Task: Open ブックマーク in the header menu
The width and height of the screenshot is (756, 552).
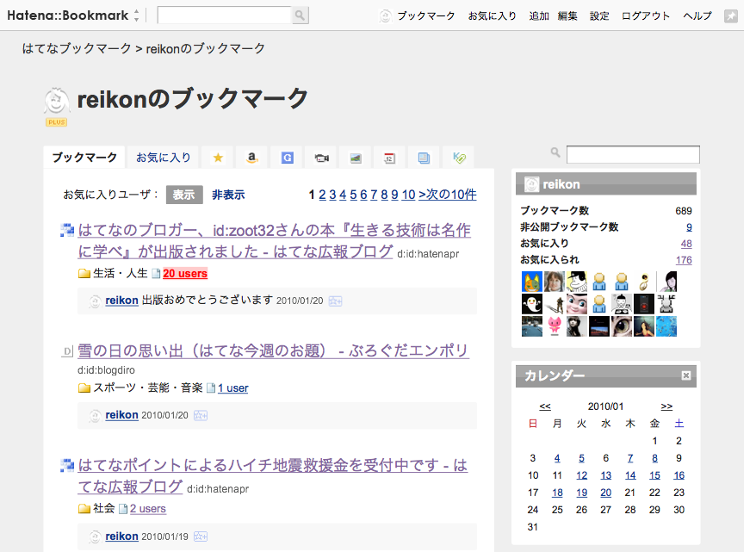Action: (x=426, y=16)
